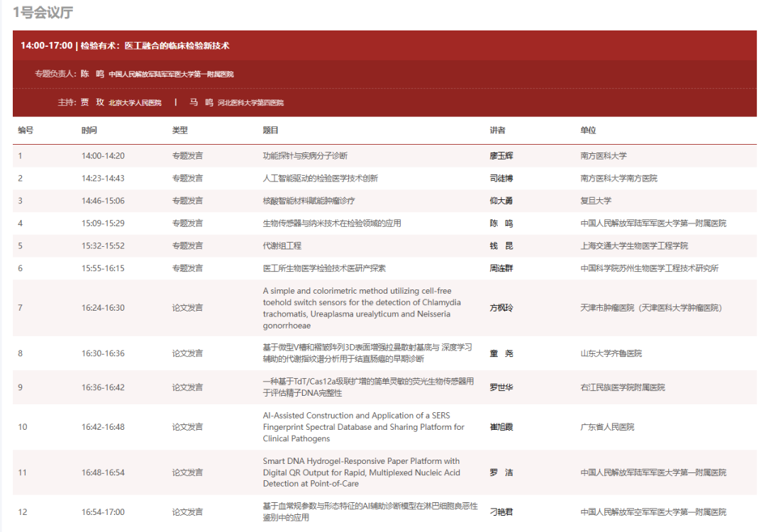
Task: Select time cell '15:32-15:52'
Action: click(x=103, y=245)
